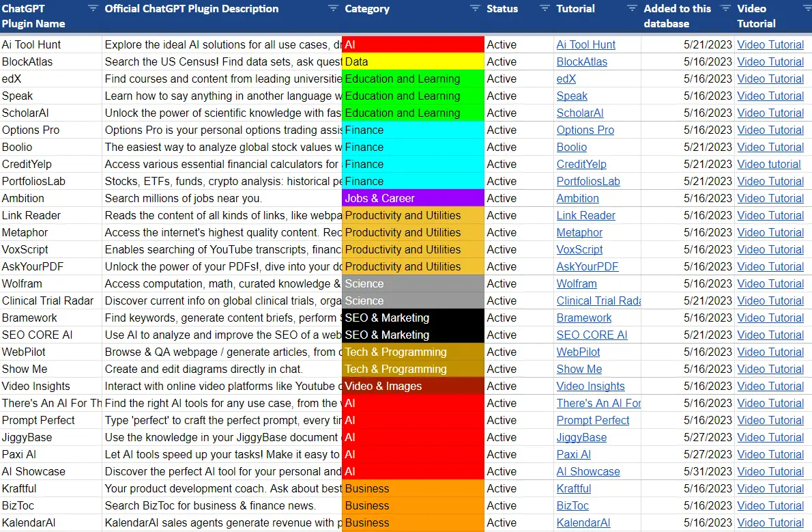Select the purple Jobs & Career category cell
The image size is (812, 532).
tap(413, 198)
